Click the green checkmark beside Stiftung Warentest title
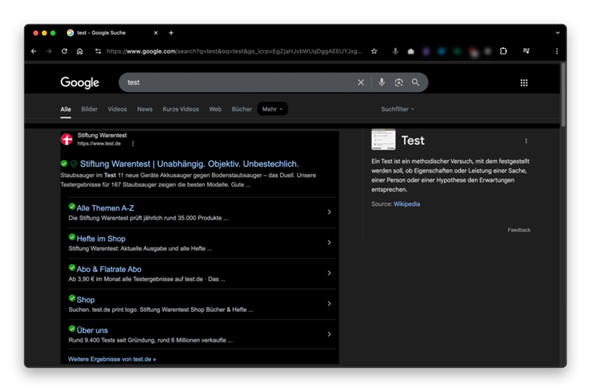 64,163
